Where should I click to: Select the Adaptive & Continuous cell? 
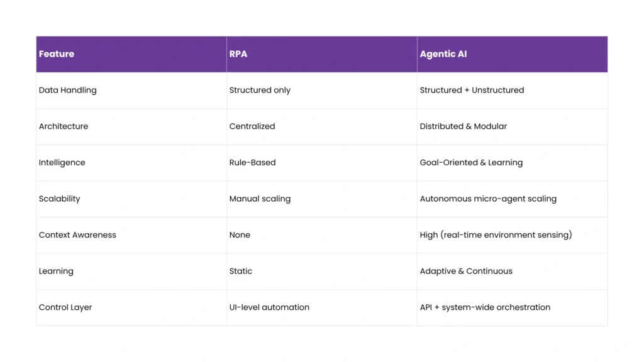(x=466, y=271)
